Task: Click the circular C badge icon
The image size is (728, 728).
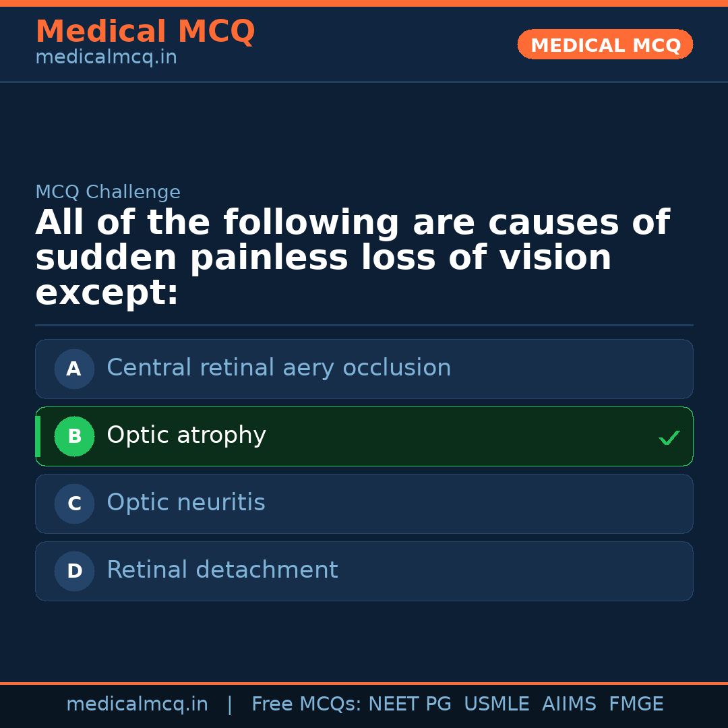Action: (x=74, y=504)
